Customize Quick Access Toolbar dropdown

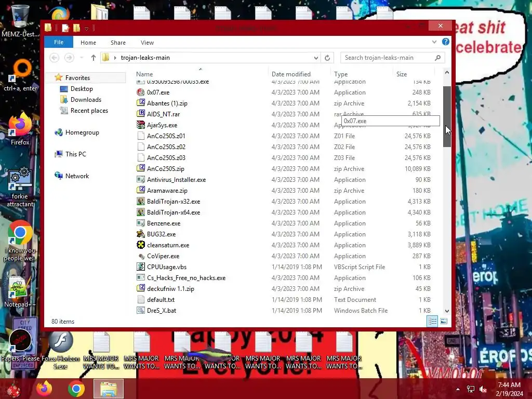coord(87,29)
